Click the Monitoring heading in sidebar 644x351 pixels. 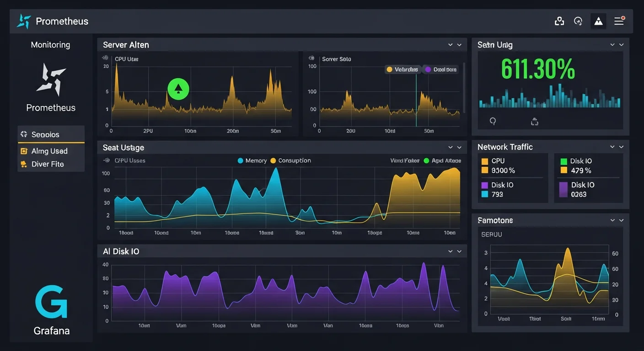pyautogui.click(x=50, y=44)
